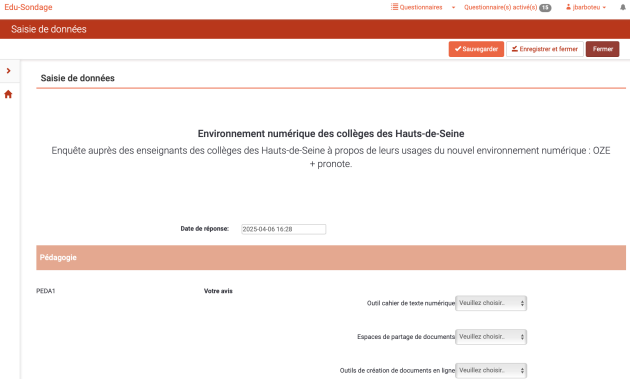
Task: Click the Edu-Sondage logo link
Action: click(x=28, y=7)
